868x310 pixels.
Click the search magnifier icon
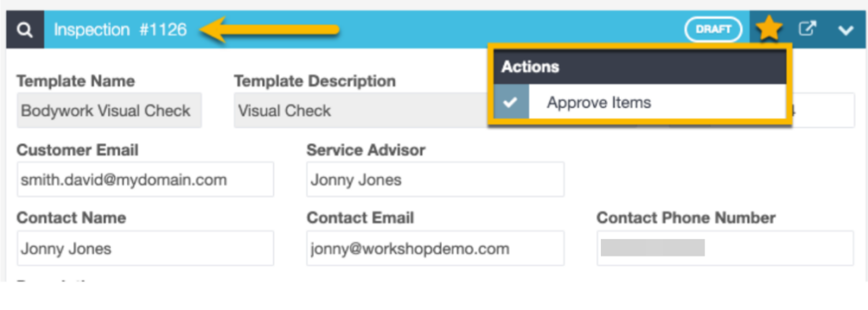(25, 30)
